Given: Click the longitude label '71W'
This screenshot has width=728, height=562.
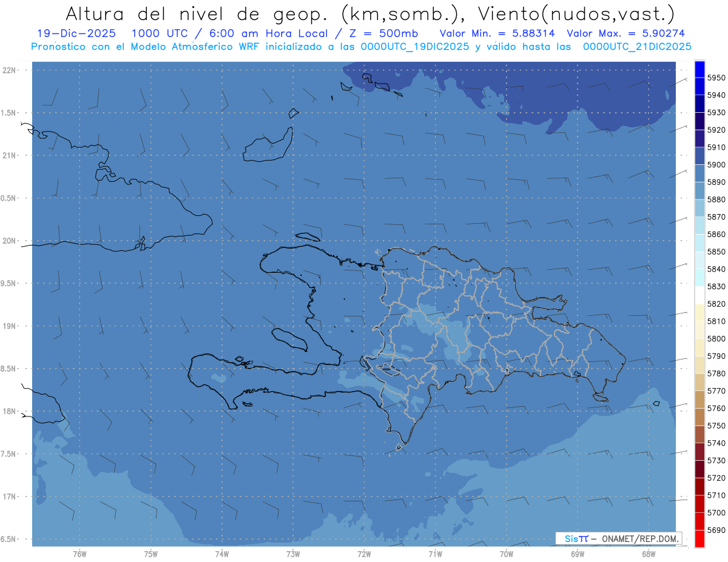Looking at the screenshot, I should 436,554.
